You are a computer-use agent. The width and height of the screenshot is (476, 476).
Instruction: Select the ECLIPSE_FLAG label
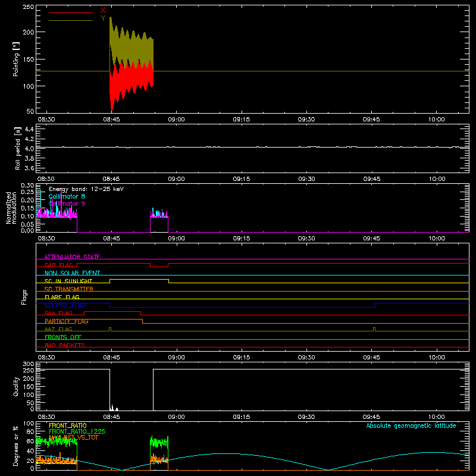tap(65, 305)
